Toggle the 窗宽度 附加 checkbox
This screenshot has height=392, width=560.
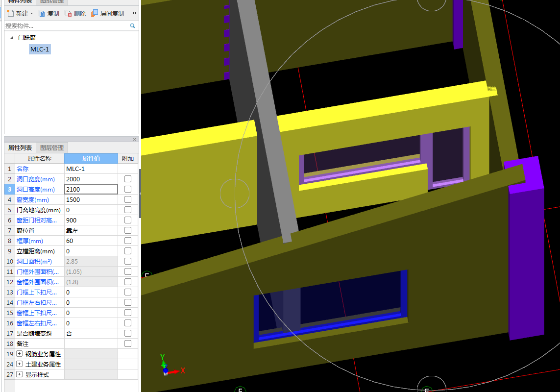click(x=128, y=200)
